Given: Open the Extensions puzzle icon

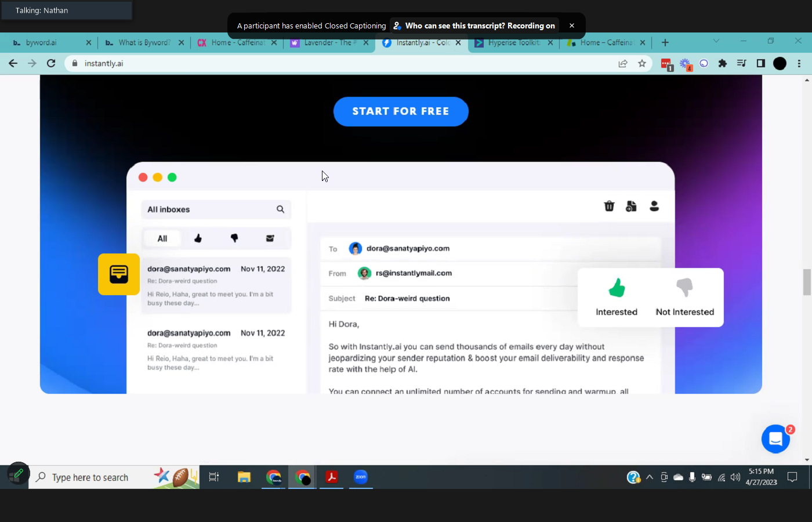Looking at the screenshot, I should (722, 63).
